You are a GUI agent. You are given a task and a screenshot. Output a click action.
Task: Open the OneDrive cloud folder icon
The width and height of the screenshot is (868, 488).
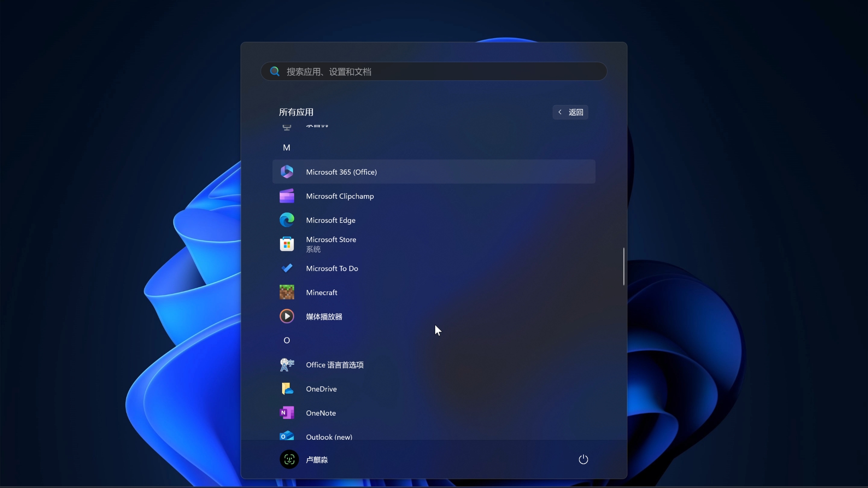[x=287, y=389]
